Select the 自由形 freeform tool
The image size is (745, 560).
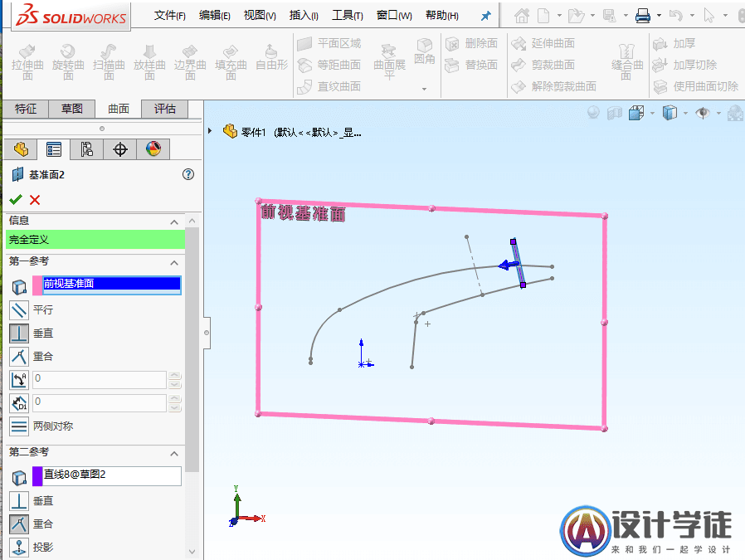(272, 58)
